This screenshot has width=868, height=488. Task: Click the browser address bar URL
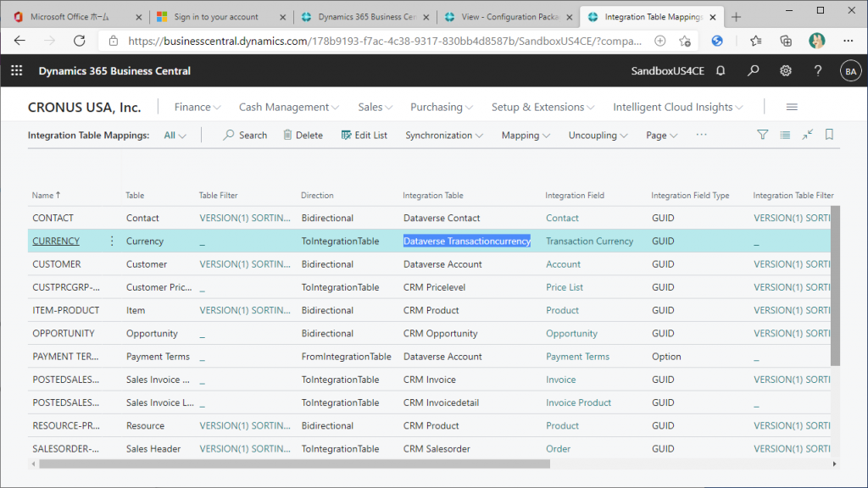(x=385, y=41)
